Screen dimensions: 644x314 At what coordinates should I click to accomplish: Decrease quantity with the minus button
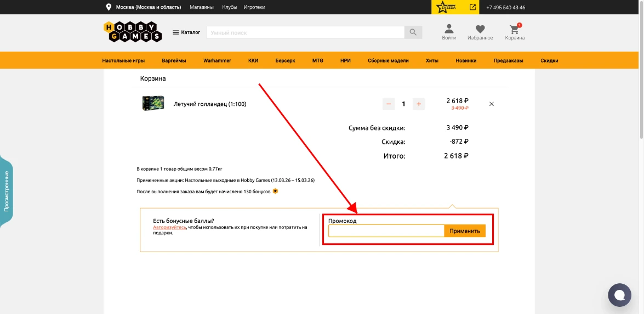point(389,104)
